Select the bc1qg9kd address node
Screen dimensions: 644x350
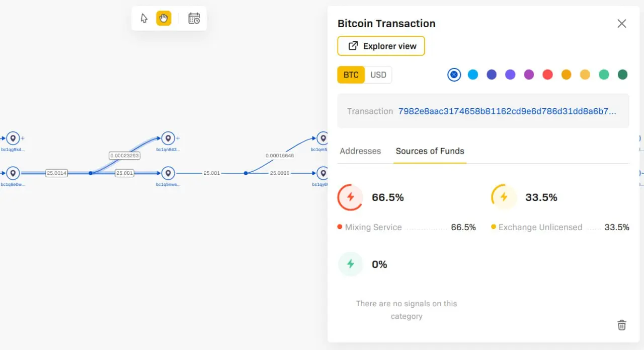(x=13, y=138)
